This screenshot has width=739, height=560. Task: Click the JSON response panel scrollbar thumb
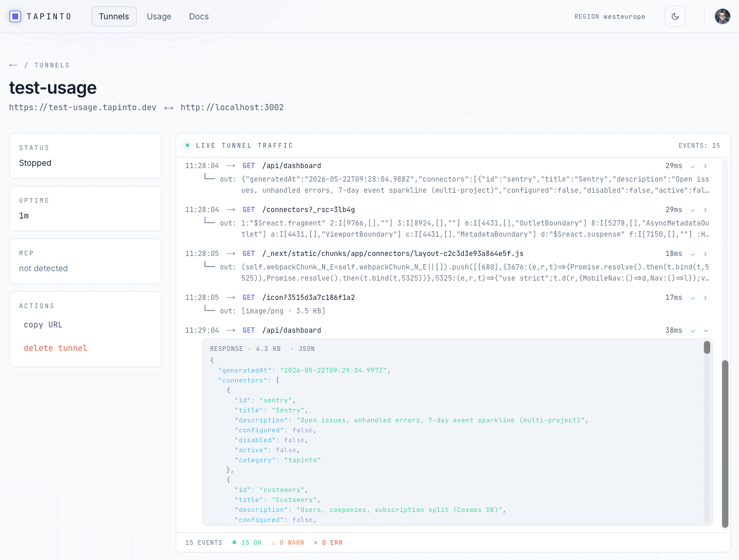pos(707,347)
